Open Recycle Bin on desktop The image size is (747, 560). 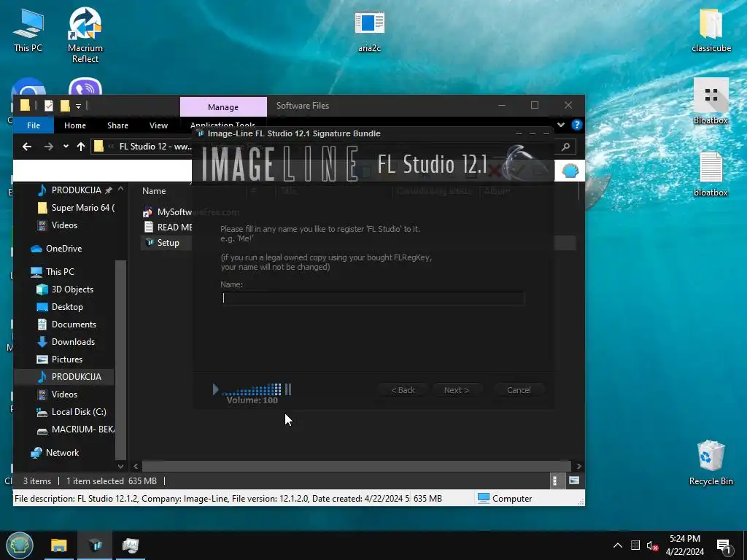(711, 463)
